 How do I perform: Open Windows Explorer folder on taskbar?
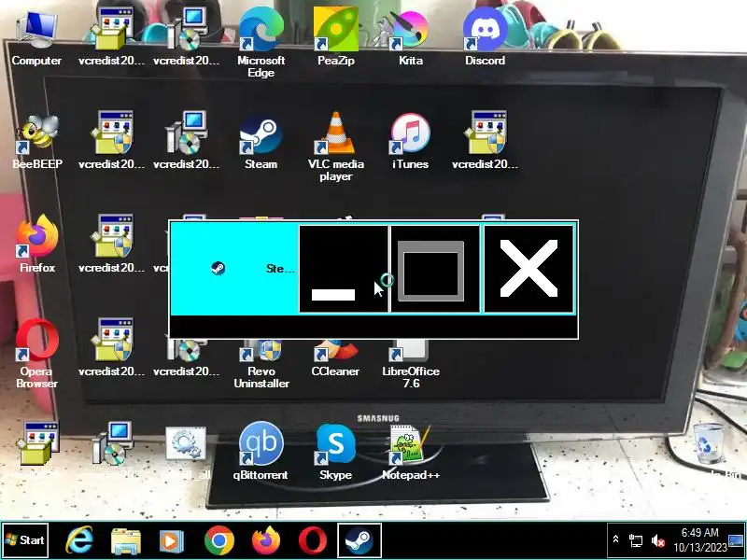(125, 541)
